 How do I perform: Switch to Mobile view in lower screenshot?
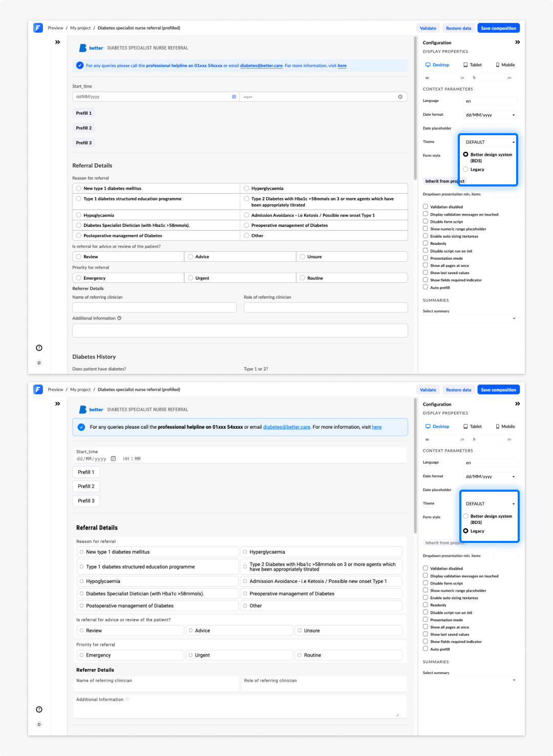pos(505,427)
